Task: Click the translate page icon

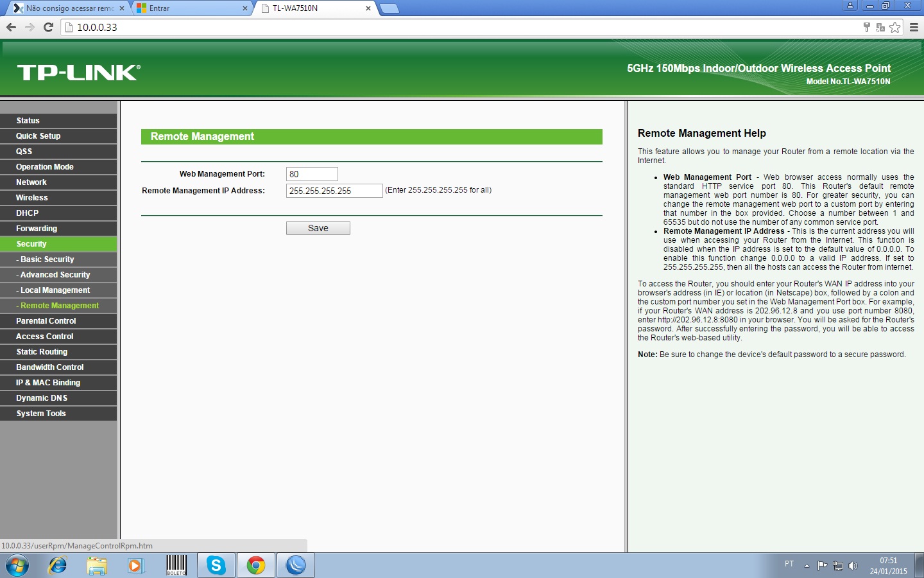Action: point(880,27)
